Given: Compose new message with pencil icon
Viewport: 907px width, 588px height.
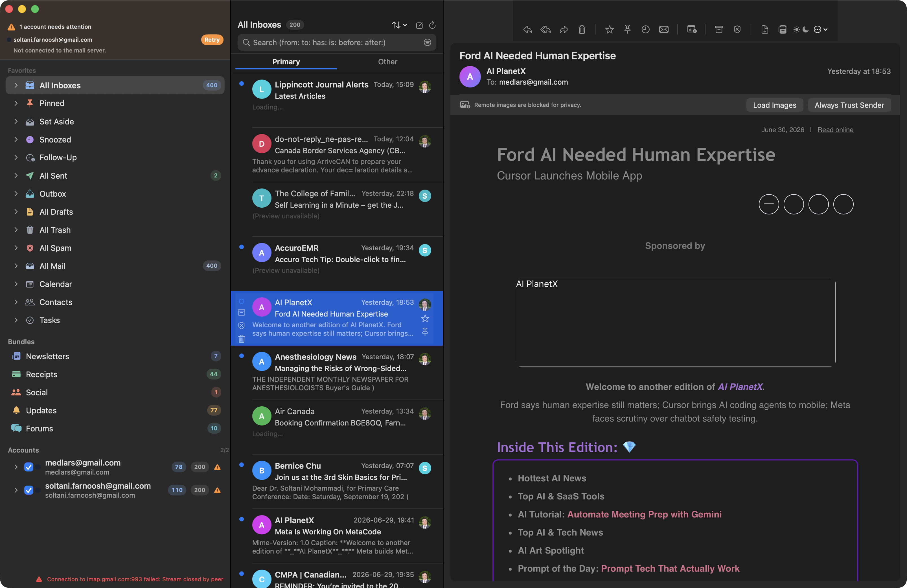Looking at the screenshot, I should (419, 25).
